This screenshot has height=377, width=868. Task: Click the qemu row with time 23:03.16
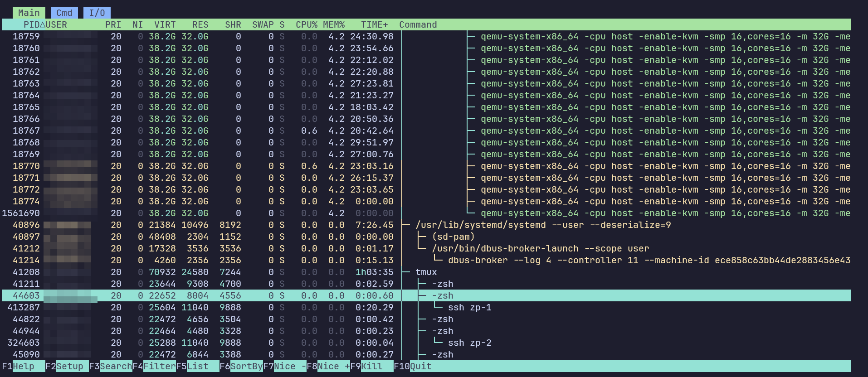(426, 166)
